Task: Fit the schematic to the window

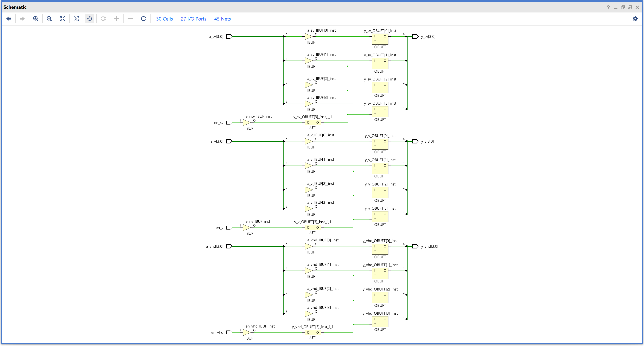Action: point(63,19)
